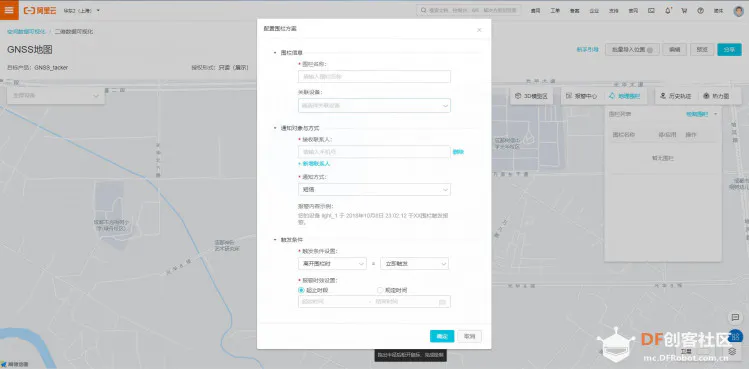
Task: Close the 配置围栏方案 dialog
Action: click(479, 30)
